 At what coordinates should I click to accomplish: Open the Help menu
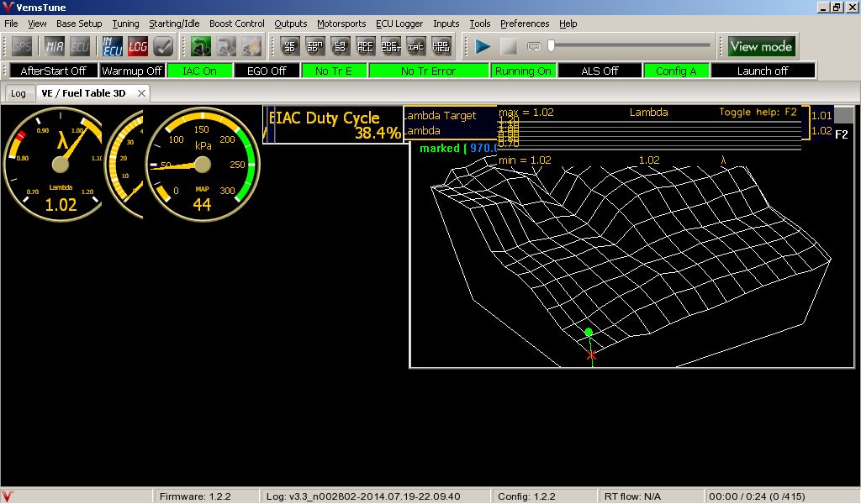568,24
